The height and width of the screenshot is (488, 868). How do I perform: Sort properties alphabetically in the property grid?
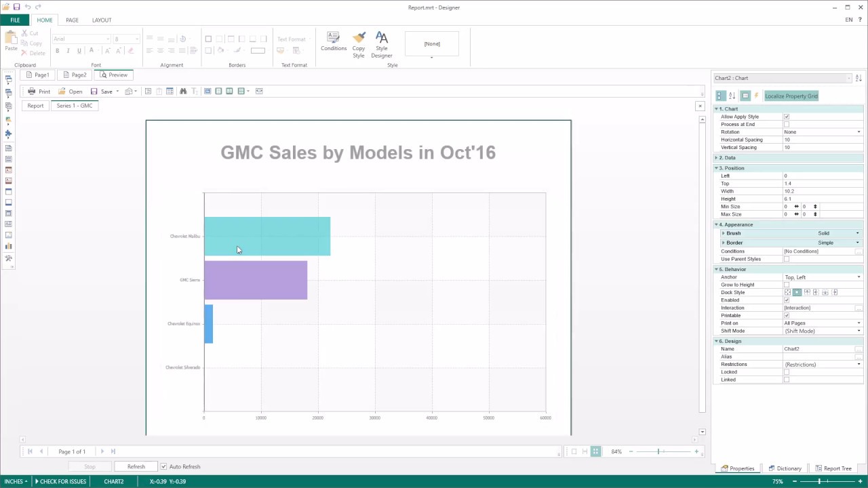[732, 96]
